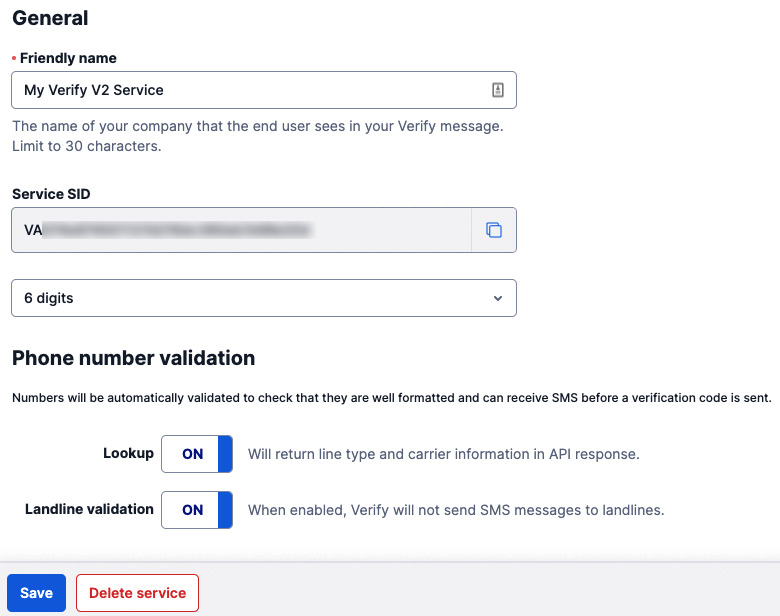The width and height of the screenshot is (780, 616).
Task: Select the General section heading
Action: coord(50,18)
